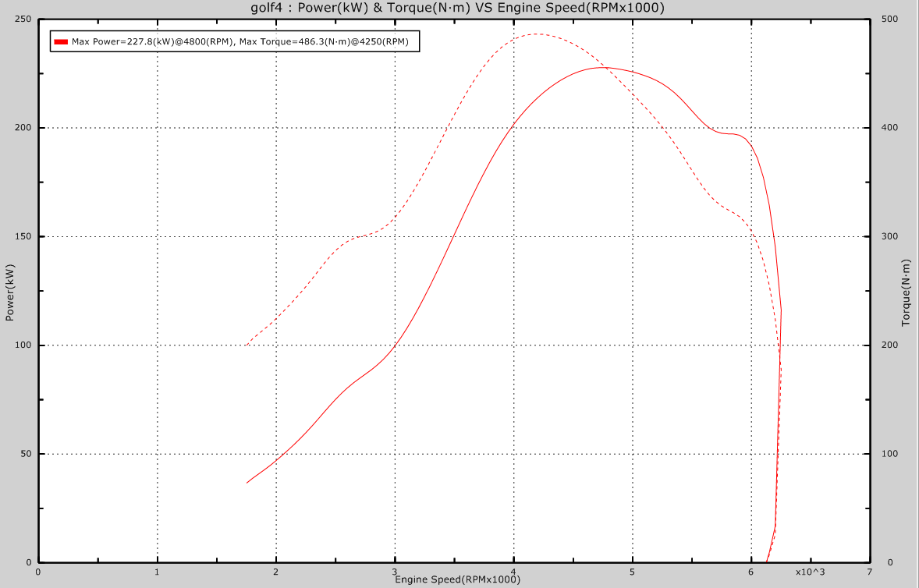The height and width of the screenshot is (588, 919).
Task: Click the 2 tick on the Engine Speed axis
Action: [276, 572]
